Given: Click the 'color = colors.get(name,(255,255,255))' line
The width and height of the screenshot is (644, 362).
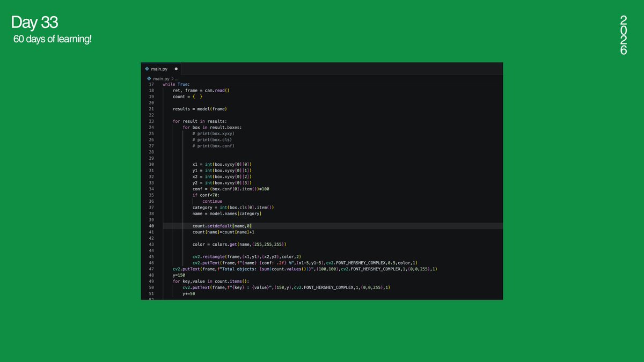Looking at the screenshot, I should click(x=239, y=245).
